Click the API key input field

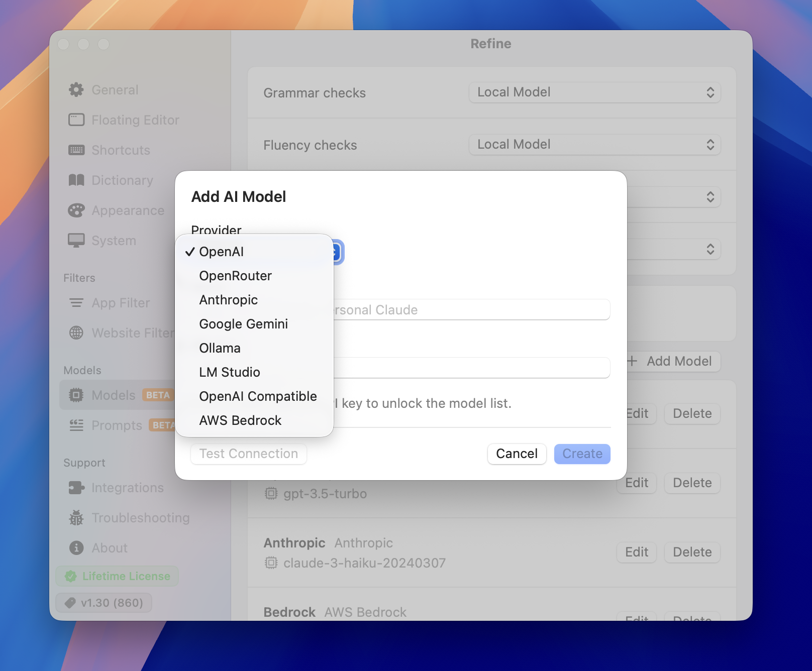(471, 368)
